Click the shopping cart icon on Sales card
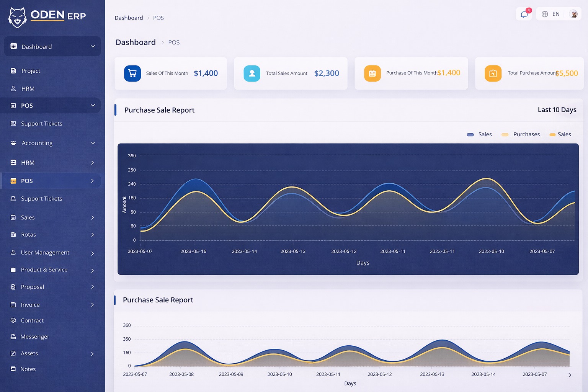This screenshot has height=392, width=588. [x=132, y=73]
